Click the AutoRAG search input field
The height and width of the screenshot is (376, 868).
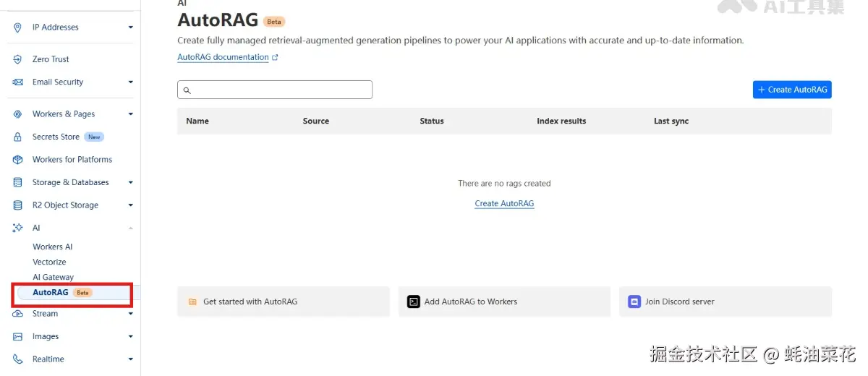click(275, 90)
